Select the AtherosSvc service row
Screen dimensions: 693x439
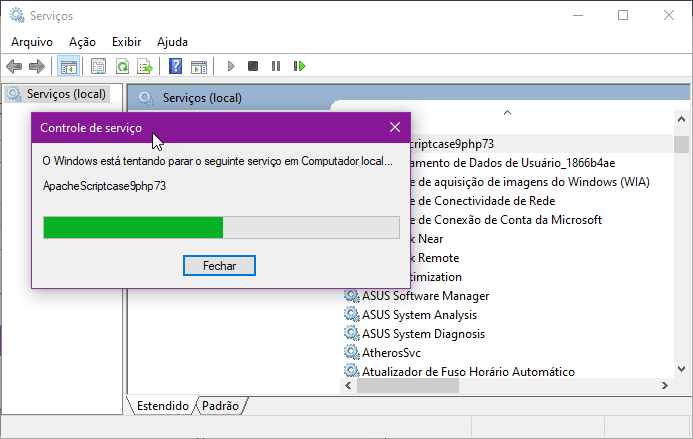pyautogui.click(x=391, y=353)
